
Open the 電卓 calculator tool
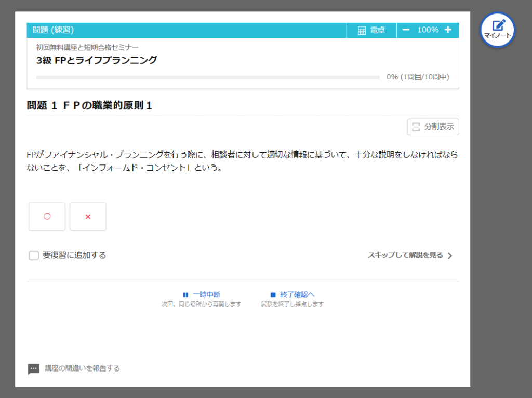[371, 30]
